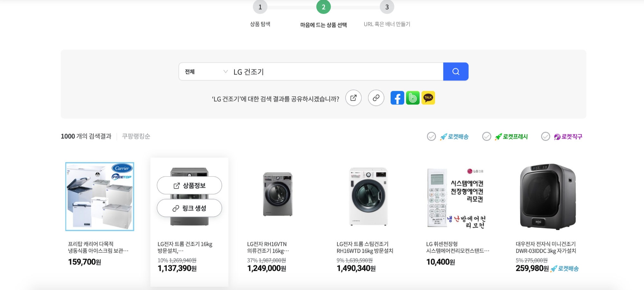This screenshot has height=290, width=644.
Task: Click the 링크 생성 button
Action: point(189,208)
